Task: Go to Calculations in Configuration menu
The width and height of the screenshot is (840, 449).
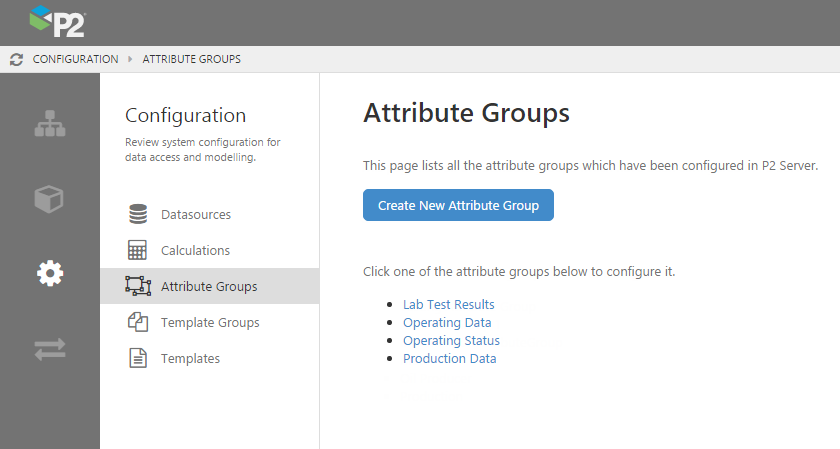Action: (x=195, y=251)
